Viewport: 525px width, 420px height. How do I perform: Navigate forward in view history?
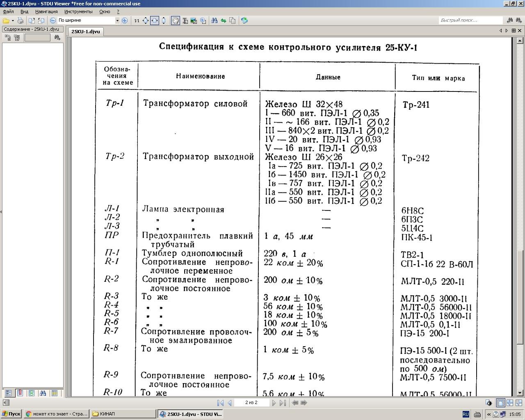pyautogui.click(x=304, y=403)
